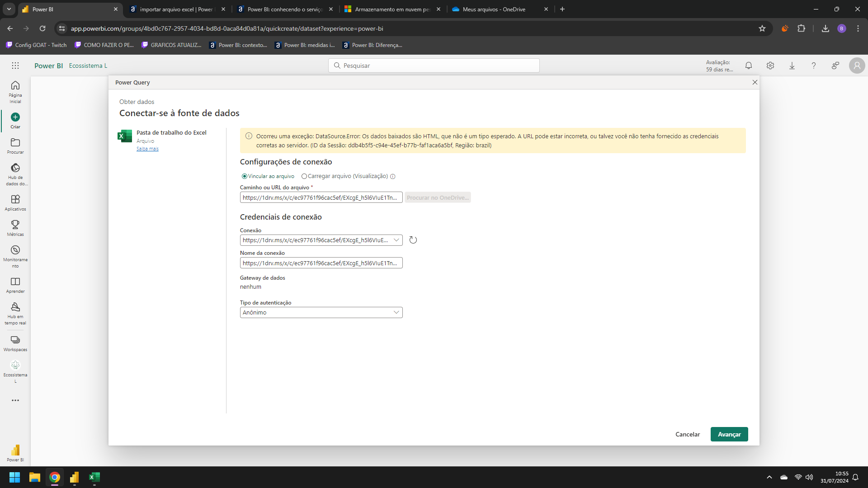The image size is (868, 488).
Task: Open File Explorer from taskbar
Action: (x=35, y=477)
